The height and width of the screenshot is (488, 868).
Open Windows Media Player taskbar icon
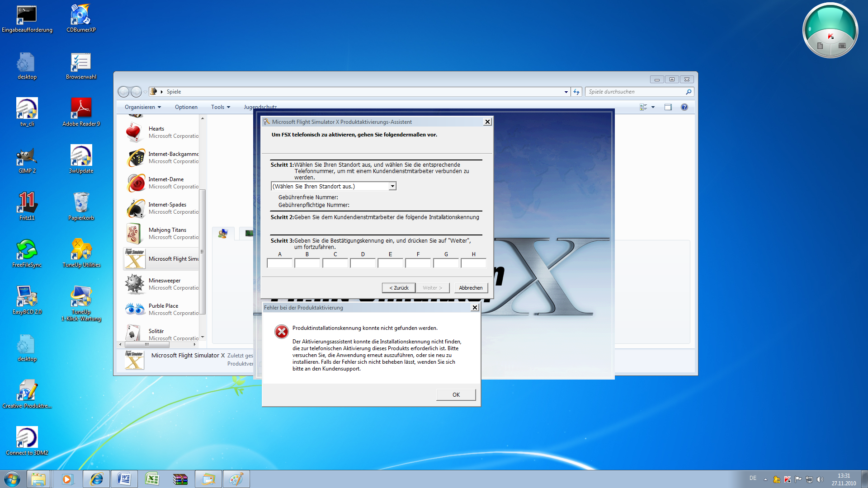[x=67, y=479]
